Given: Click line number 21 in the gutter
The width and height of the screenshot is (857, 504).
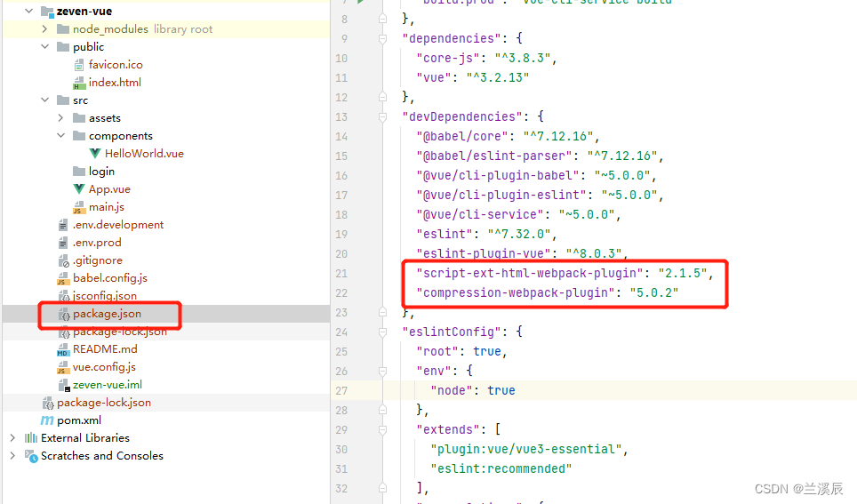Looking at the screenshot, I should (341, 273).
